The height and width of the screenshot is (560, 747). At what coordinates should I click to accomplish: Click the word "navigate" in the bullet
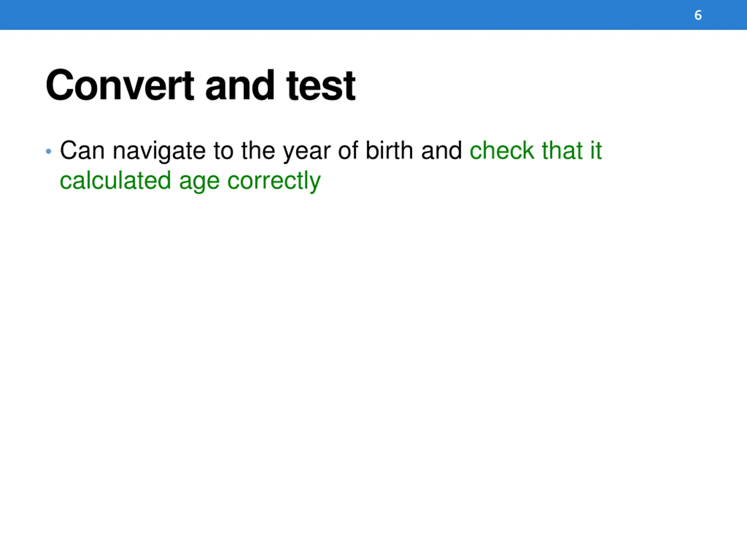coord(159,151)
